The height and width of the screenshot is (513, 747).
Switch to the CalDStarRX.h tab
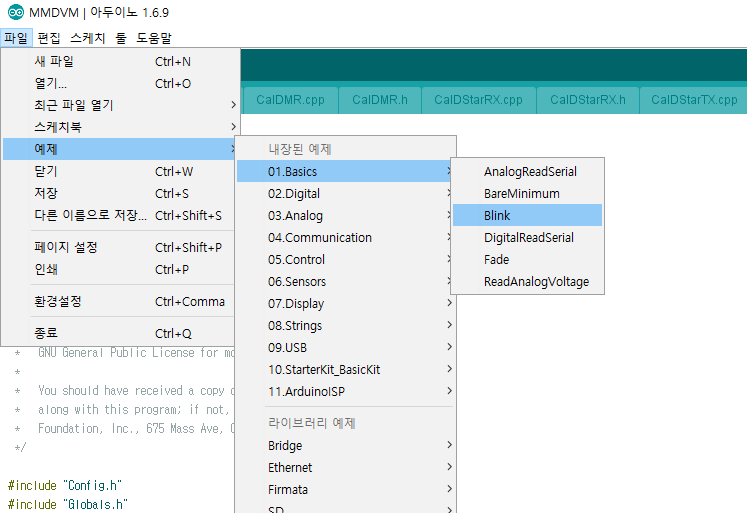pyautogui.click(x=588, y=100)
